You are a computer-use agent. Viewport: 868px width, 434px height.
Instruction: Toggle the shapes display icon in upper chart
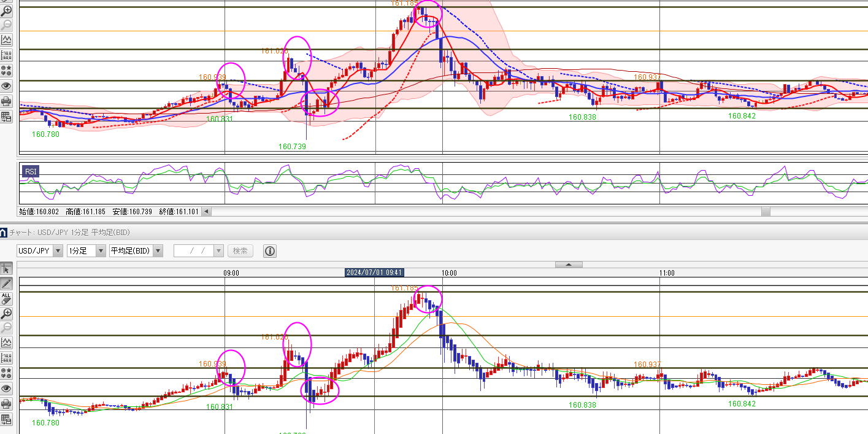coord(6,71)
